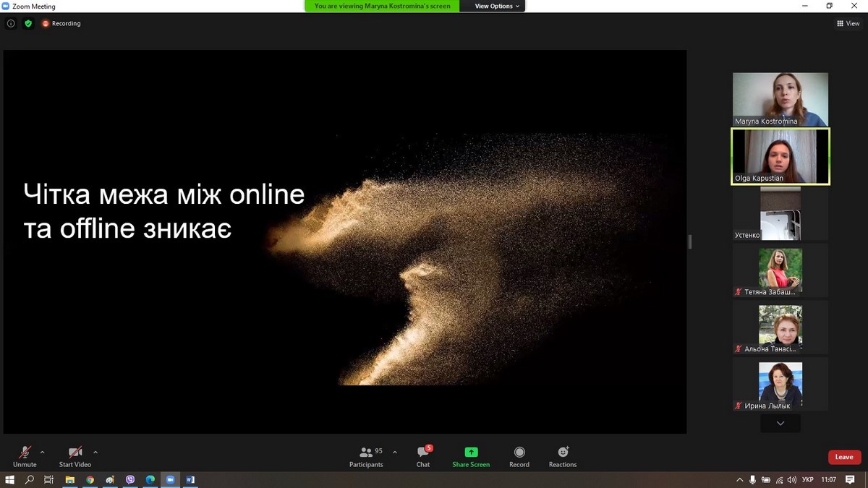Open Viber from the taskbar
868x488 pixels.
(130, 479)
